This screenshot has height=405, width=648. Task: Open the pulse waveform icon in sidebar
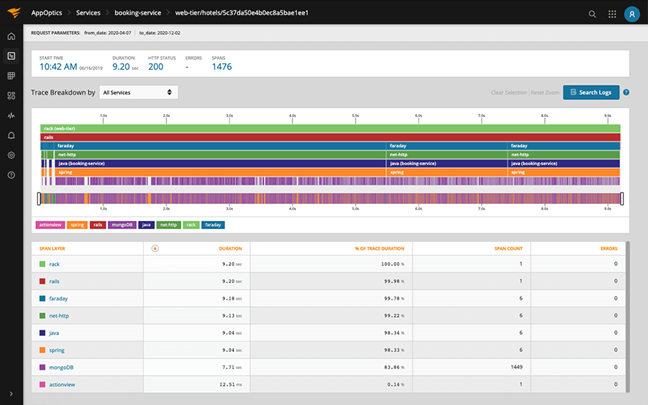(x=11, y=115)
